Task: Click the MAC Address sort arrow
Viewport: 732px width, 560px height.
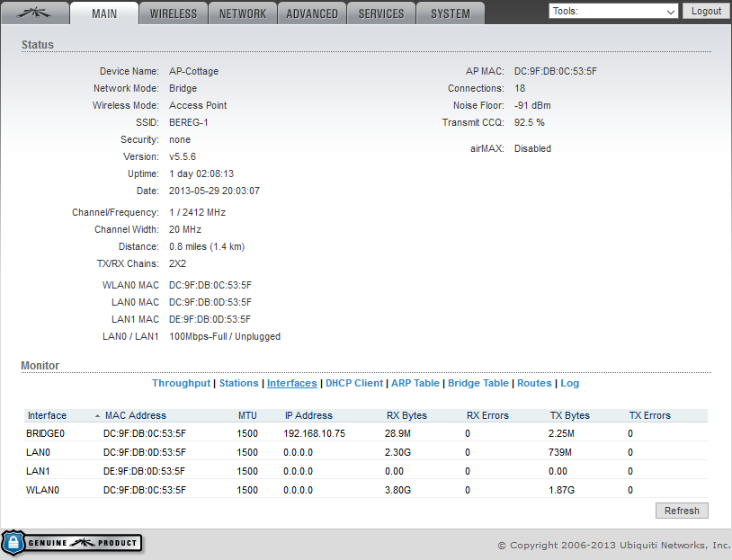Action: pos(97,416)
